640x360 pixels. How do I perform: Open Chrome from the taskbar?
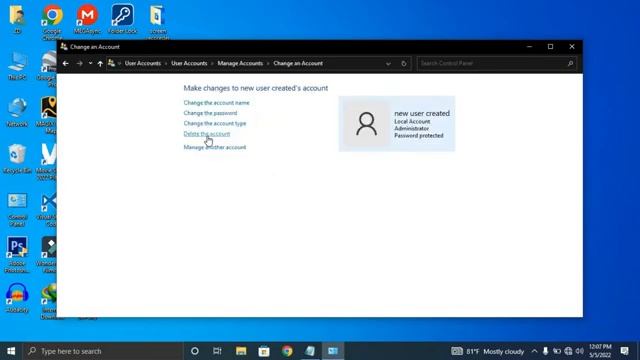(x=287, y=351)
